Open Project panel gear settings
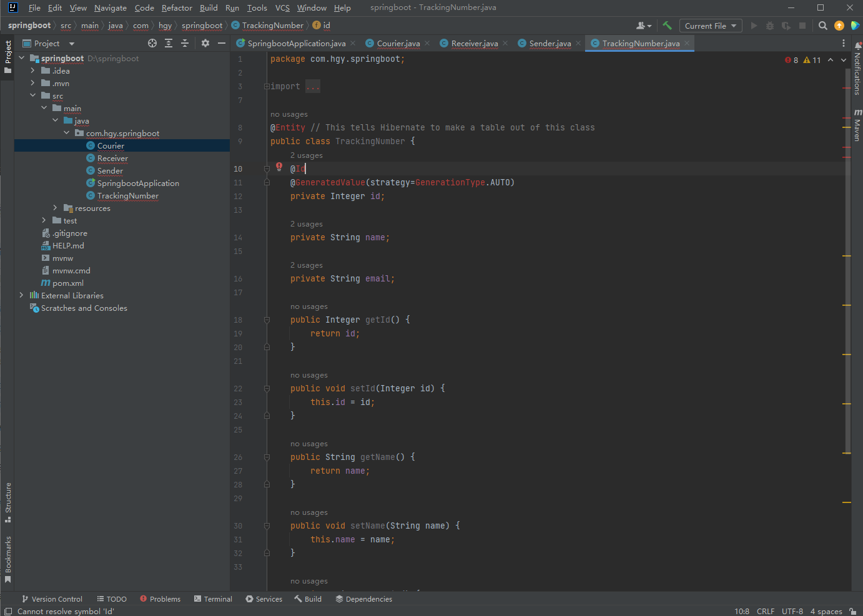This screenshot has height=616, width=863. [205, 43]
